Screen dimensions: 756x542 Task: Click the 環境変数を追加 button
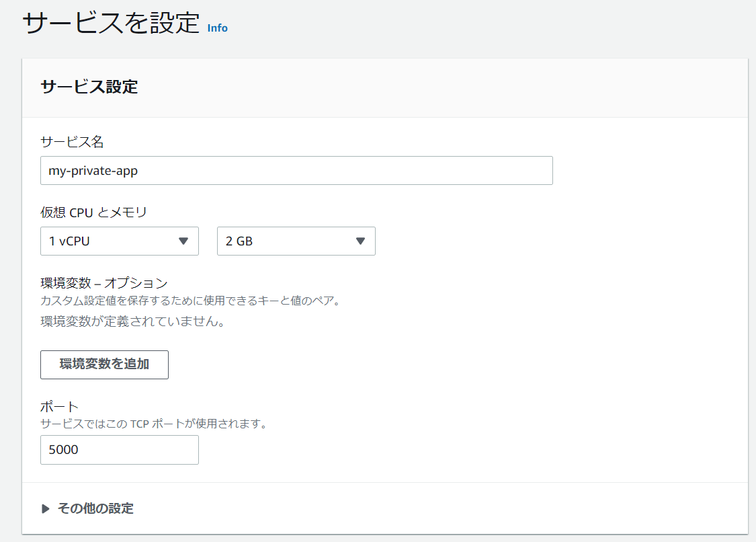pos(105,364)
